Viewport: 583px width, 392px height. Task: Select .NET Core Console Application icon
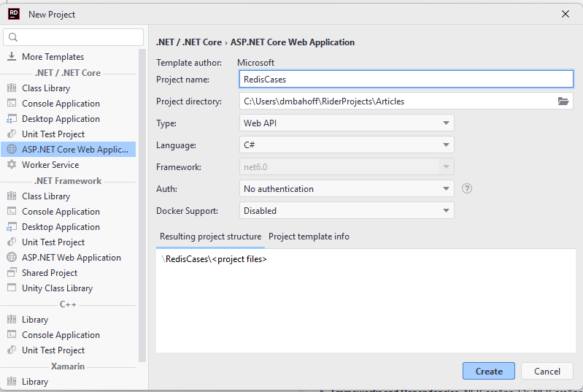12,104
